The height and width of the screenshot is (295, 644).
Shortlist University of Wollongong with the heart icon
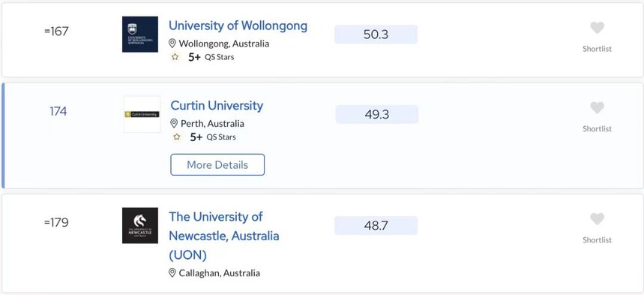tap(597, 28)
